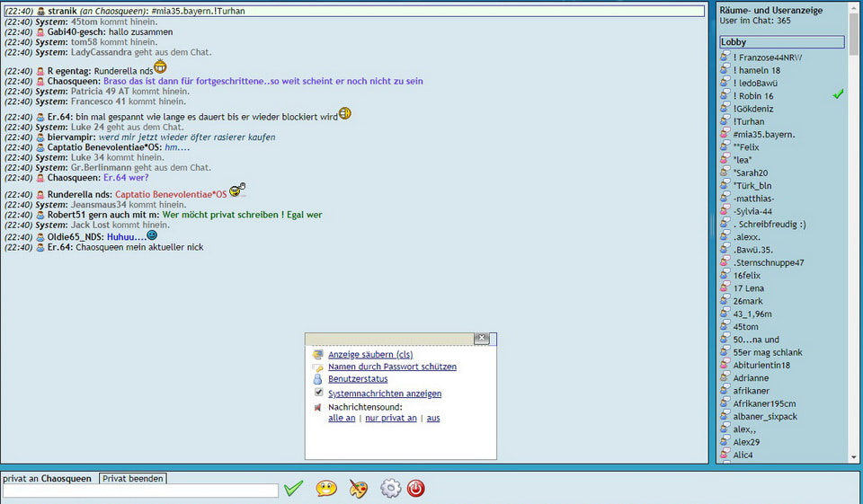
Task: Open the smiley emoticon picker
Action: point(326,489)
